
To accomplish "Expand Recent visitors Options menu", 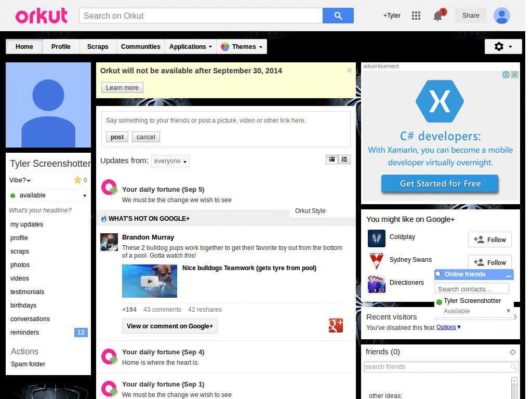I will 448,327.
